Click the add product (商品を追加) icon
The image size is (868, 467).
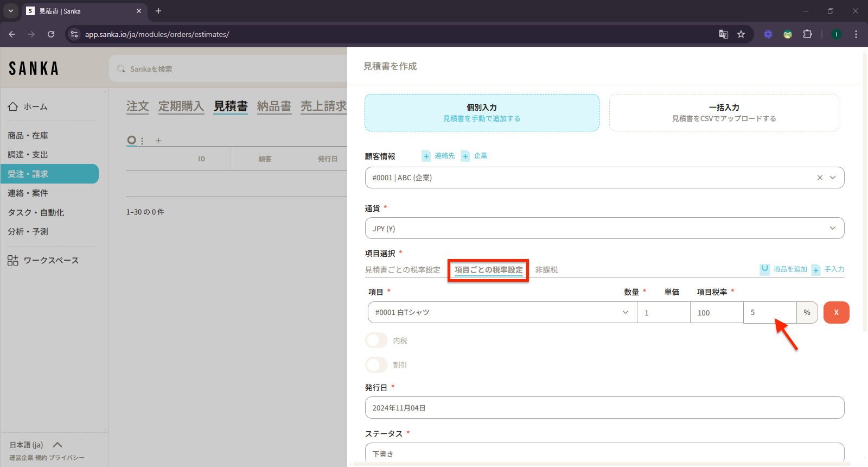click(x=765, y=269)
